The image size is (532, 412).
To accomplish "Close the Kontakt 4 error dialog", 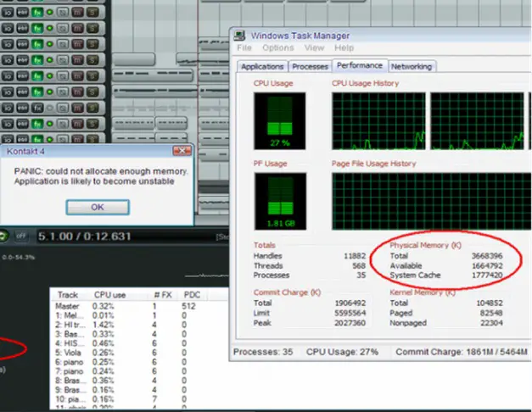I will (182, 151).
